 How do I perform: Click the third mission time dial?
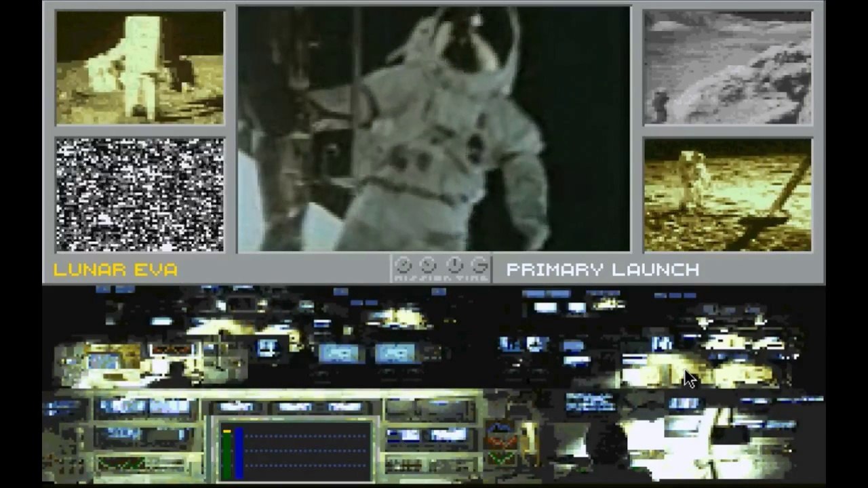click(x=454, y=264)
